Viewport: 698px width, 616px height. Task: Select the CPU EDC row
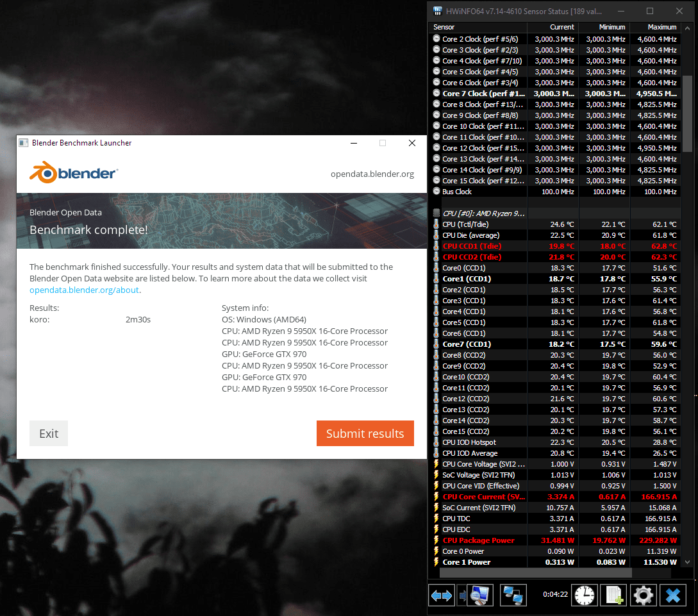coord(554,529)
